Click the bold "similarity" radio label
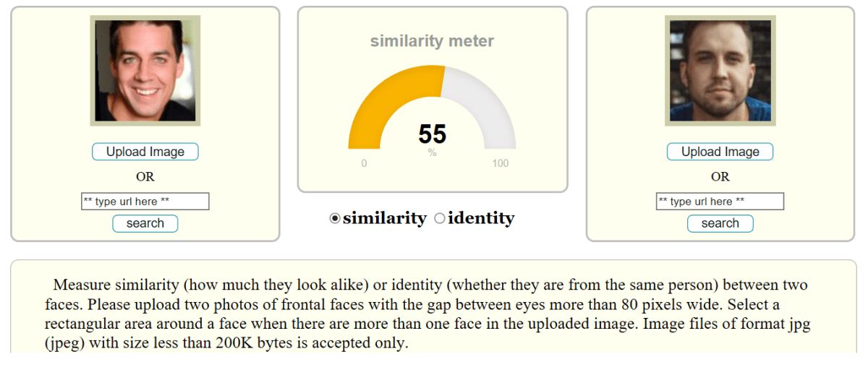Screen dimensions: 868x388 pyautogui.click(x=384, y=218)
